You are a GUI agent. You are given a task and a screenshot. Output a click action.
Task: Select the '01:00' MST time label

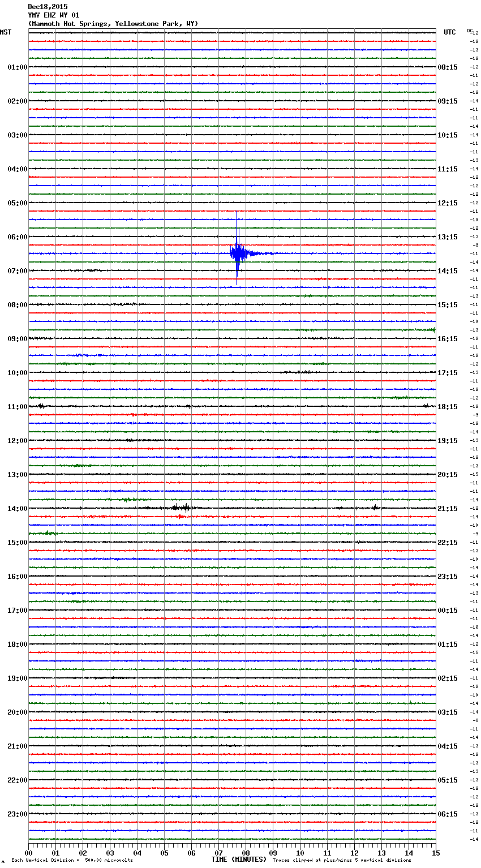[x=18, y=67]
